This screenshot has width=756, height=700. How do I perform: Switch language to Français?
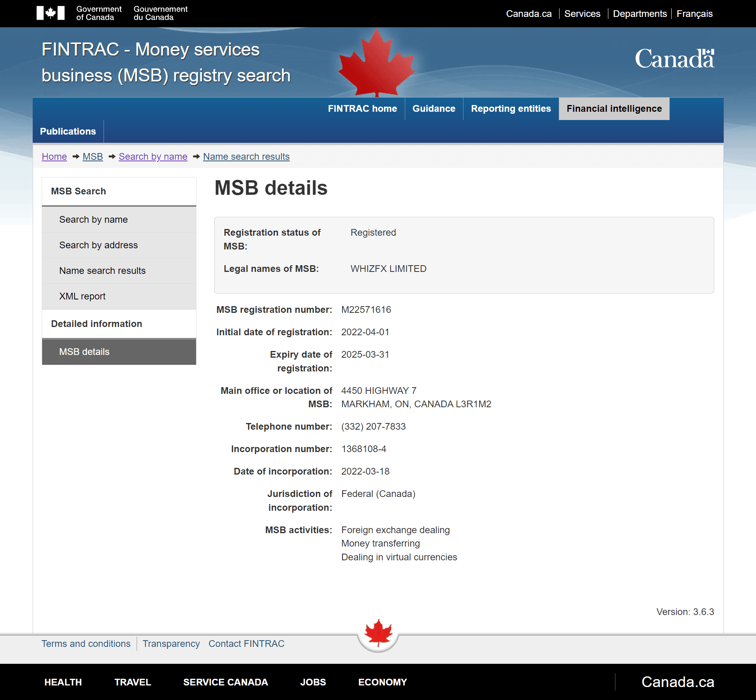tap(695, 14)
